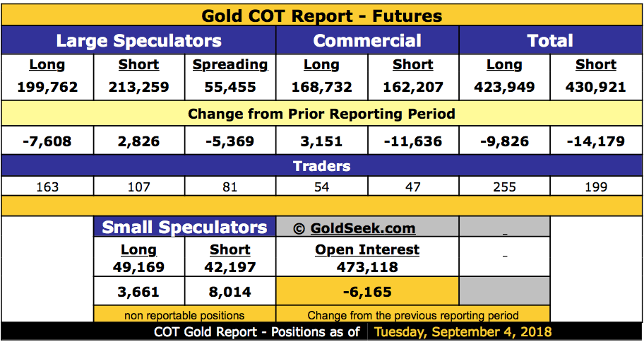644x342 pixels.
Task: Click the trader count 255
Action: (504, 187)
